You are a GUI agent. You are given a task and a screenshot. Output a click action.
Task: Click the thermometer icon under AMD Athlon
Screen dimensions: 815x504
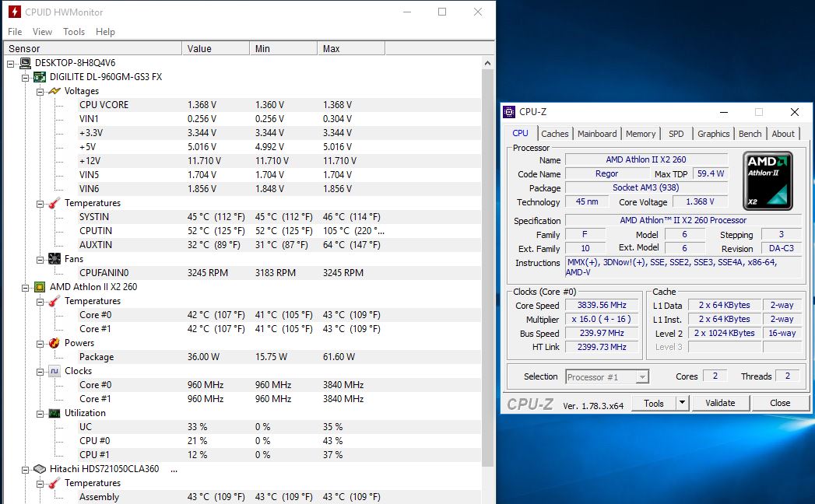point(54,301)
